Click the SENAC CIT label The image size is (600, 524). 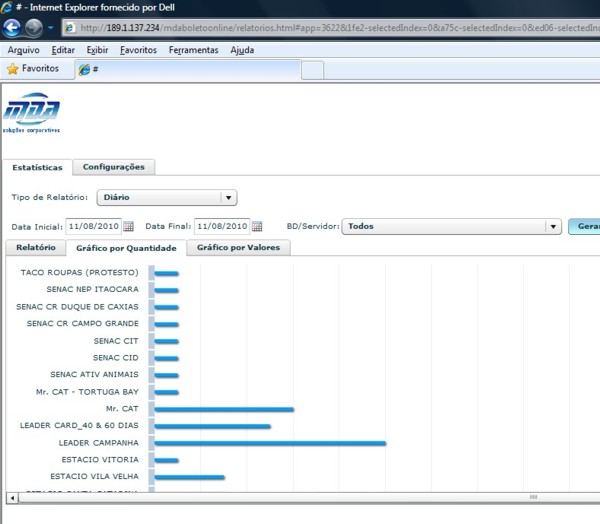click(116, 341)
